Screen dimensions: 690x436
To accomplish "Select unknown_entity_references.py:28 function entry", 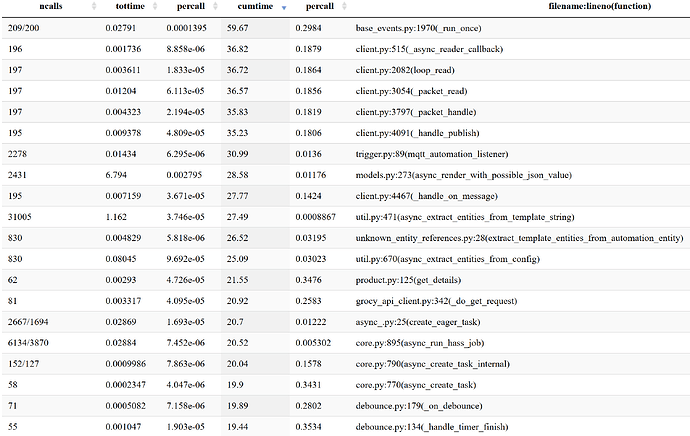I will (x=519, y=238).
